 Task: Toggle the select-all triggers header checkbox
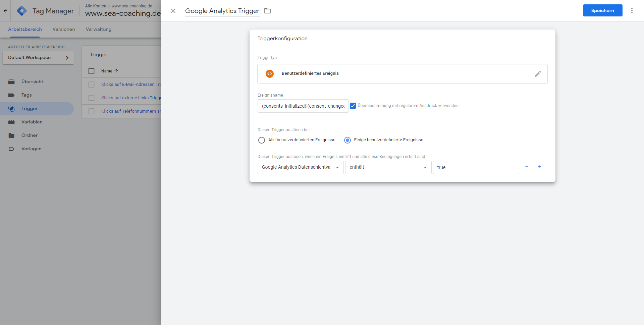[91, 71]
